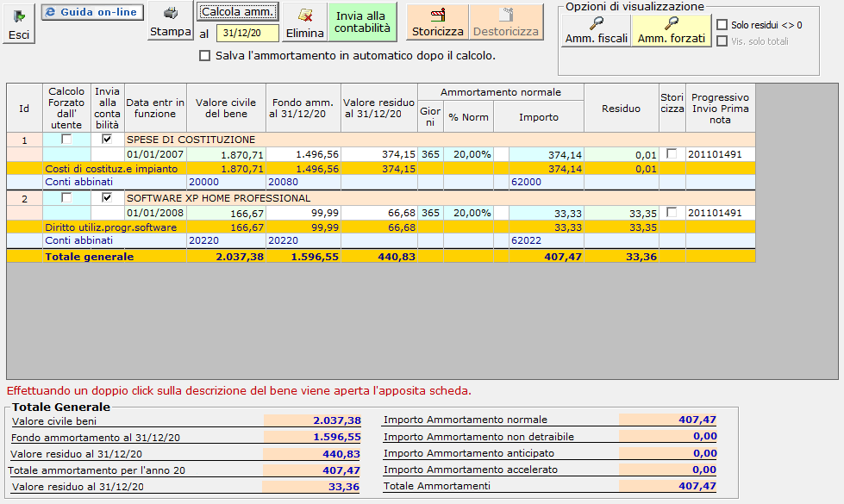Click row Id cell 2

tap(24, 199)
